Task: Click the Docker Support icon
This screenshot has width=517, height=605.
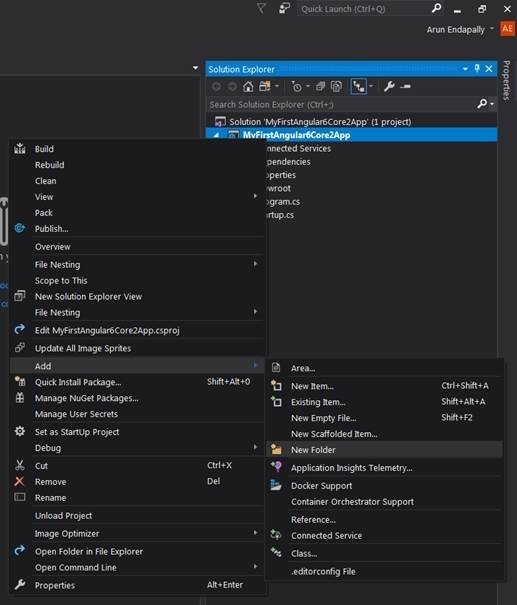Action: click(x=276, y=485)
